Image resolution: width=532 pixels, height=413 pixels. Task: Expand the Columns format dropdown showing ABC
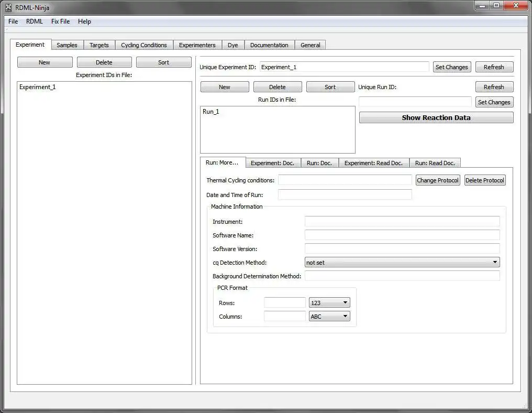(x=329, y=316)
